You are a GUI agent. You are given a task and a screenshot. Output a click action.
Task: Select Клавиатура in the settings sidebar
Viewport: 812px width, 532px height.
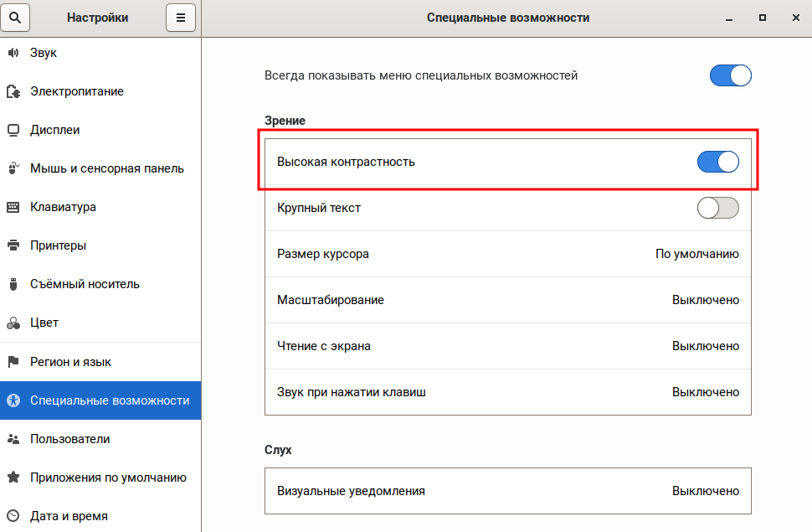63,207
